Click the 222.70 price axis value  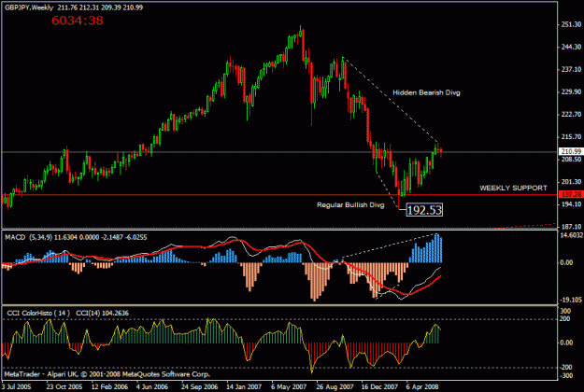coord(571,114)
